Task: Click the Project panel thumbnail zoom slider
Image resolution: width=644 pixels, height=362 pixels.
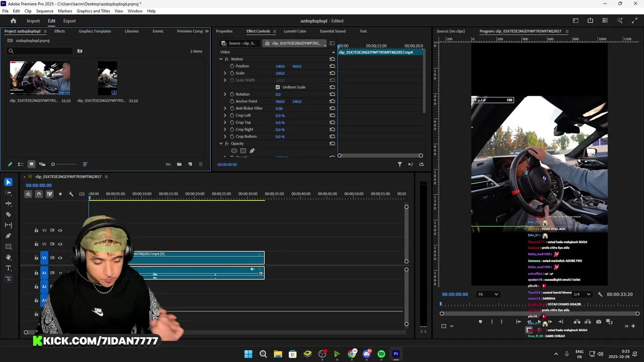Action: [x=64, y=164]
